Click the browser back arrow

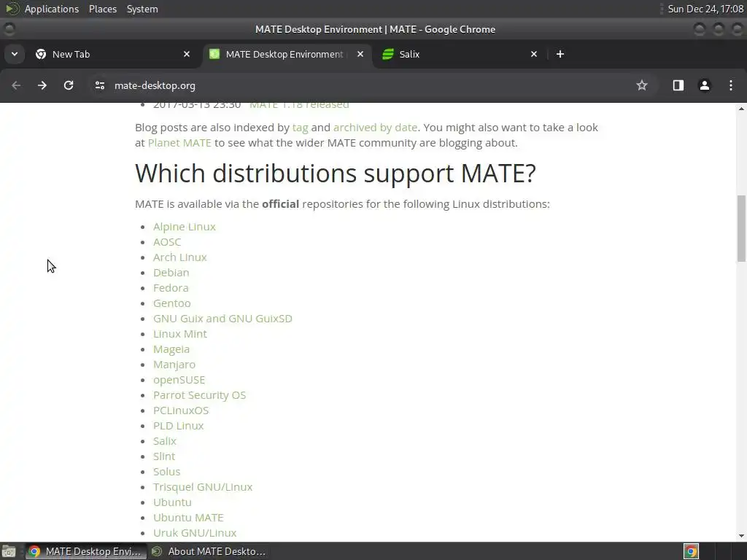[x=16, y=85]
